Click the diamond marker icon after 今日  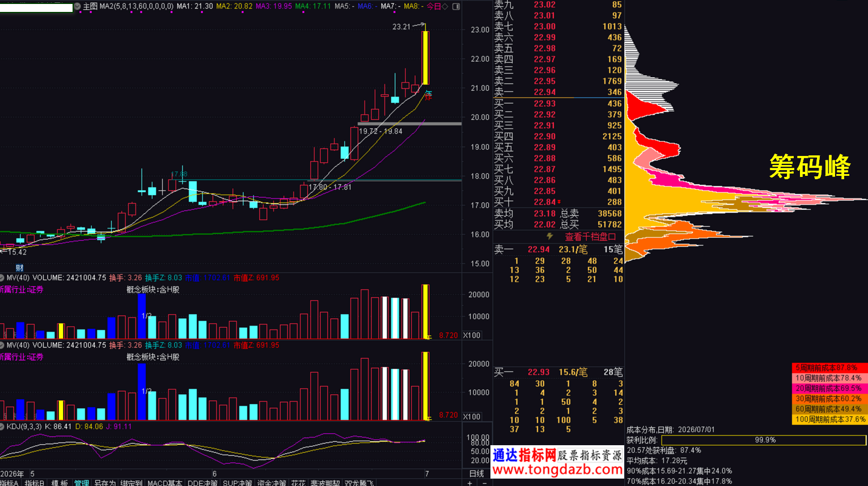(x=444, y=6)
